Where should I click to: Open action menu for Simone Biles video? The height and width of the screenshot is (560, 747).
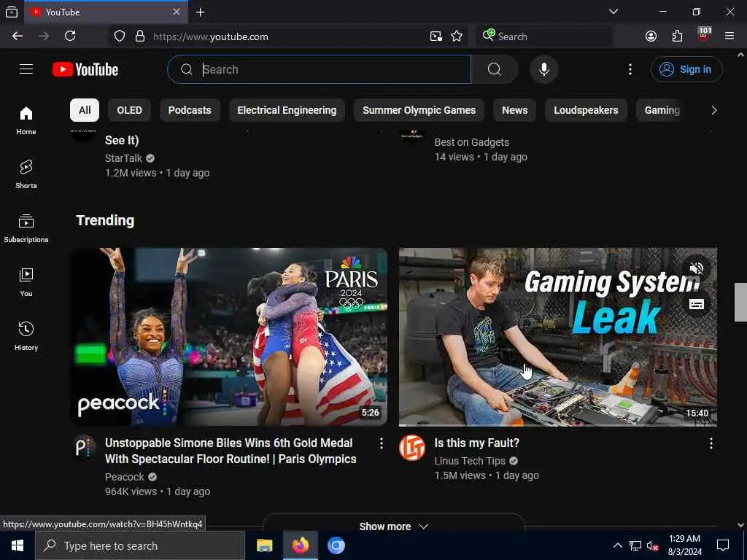coord(381,443)
